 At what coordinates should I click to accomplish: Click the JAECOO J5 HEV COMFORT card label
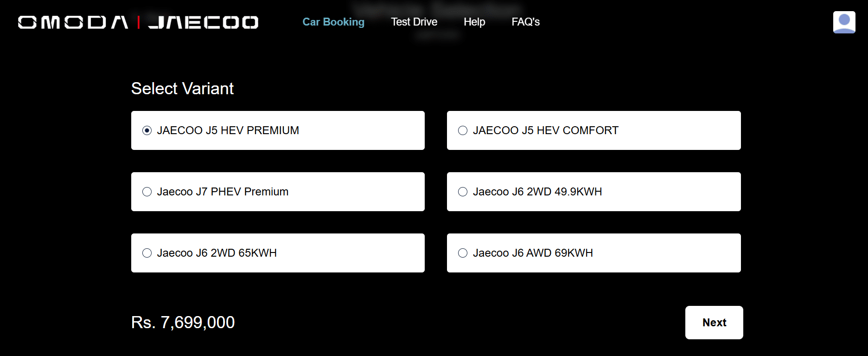click(x=546, y=130)
